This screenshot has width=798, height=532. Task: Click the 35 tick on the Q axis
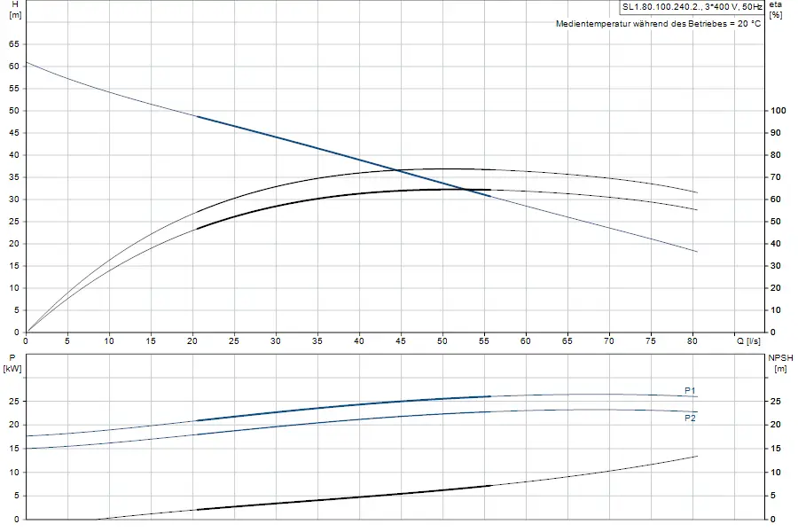[317, 341]
